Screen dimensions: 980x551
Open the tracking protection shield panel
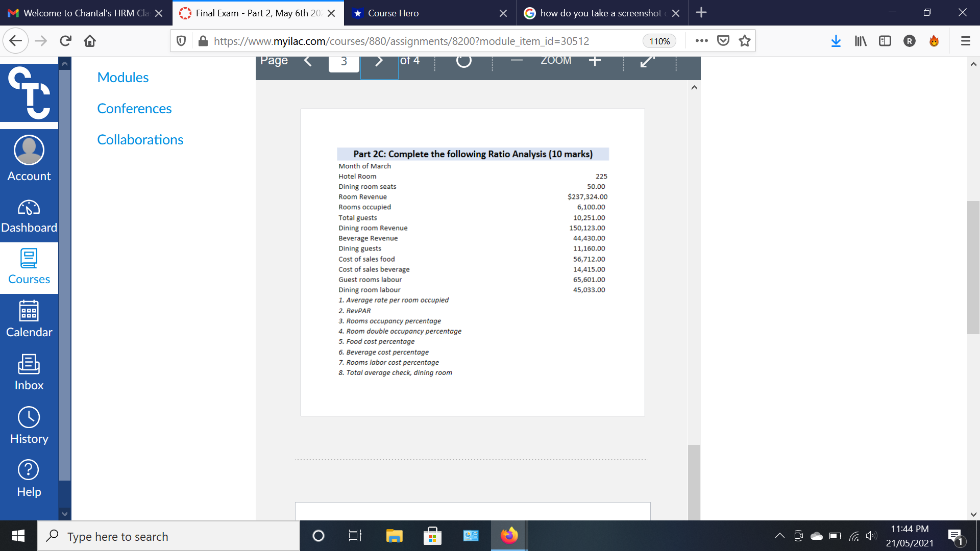click(181, 40)
